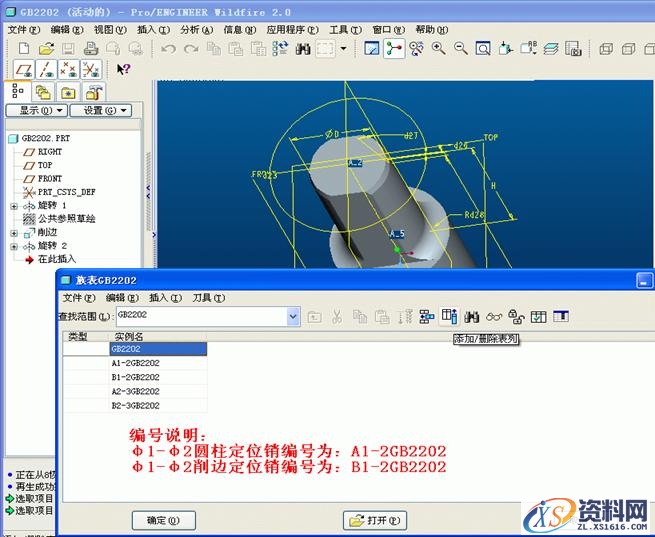Toggle datum axes display
Image resolution: width=655 pixels, height=537 pixels.
tap(46, 69)
